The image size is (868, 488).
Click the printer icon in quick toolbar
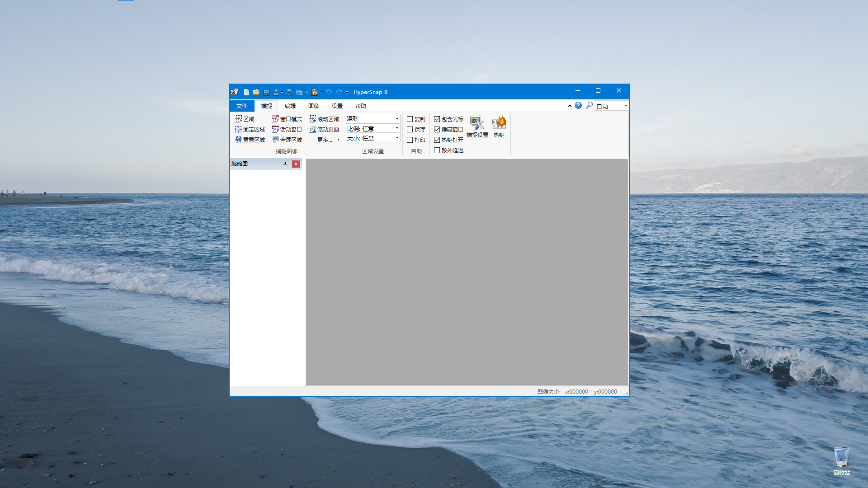(289, 92)
